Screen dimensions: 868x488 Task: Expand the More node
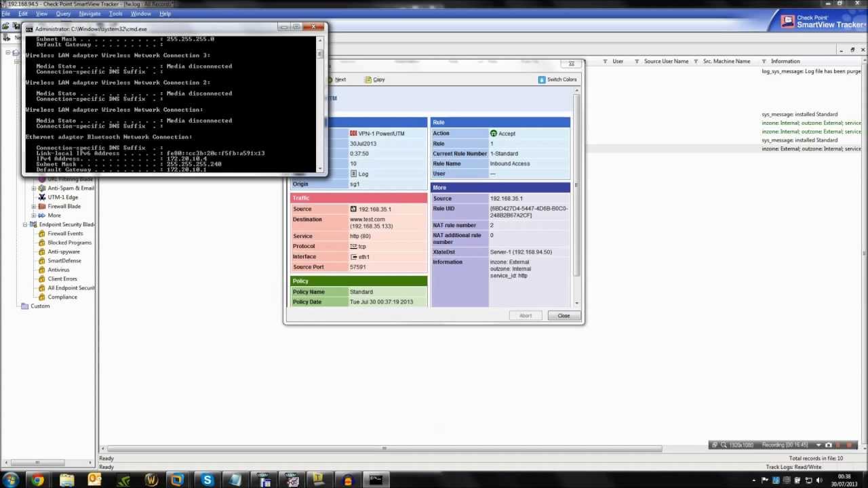pos(33,216)
